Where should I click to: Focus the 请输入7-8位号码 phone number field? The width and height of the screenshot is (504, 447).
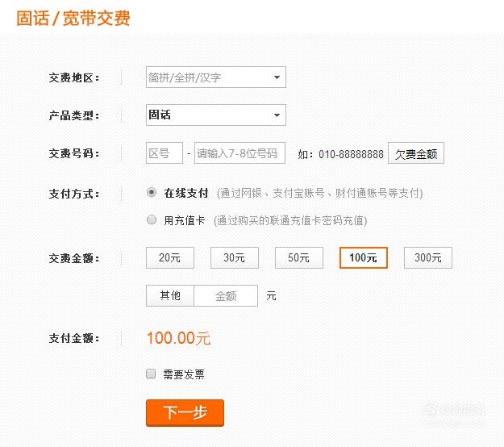[240, 153]
